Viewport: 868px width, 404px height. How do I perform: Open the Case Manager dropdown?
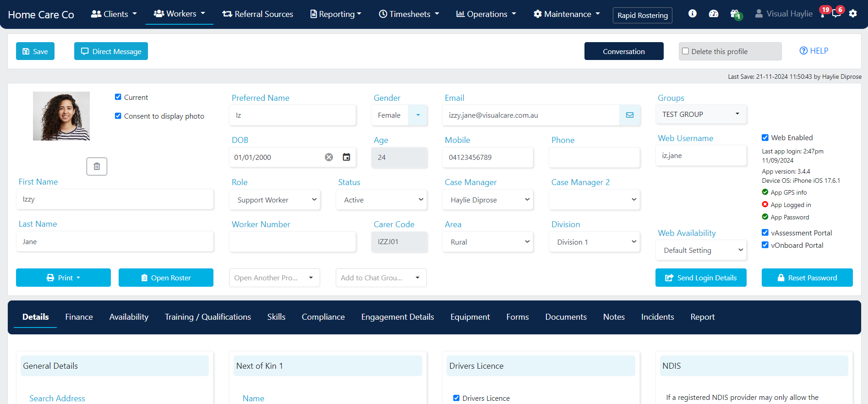click(x=488, y=200)
